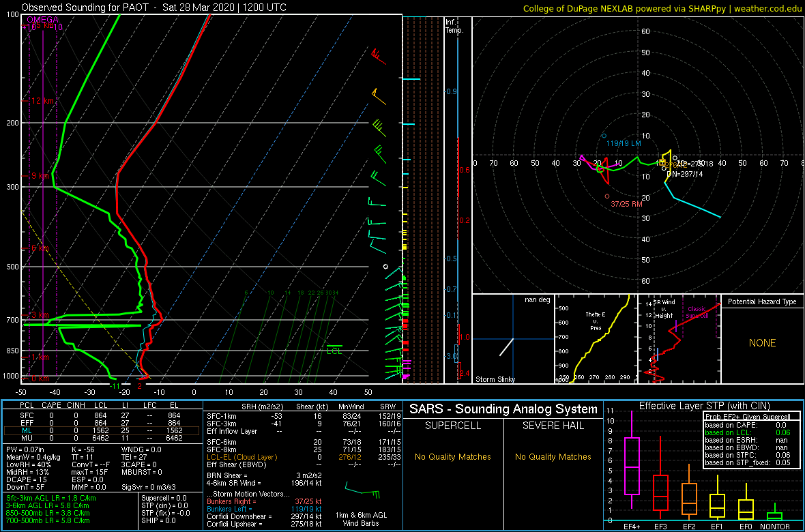Open the weather.cod.edu credit text

point(662,8)
